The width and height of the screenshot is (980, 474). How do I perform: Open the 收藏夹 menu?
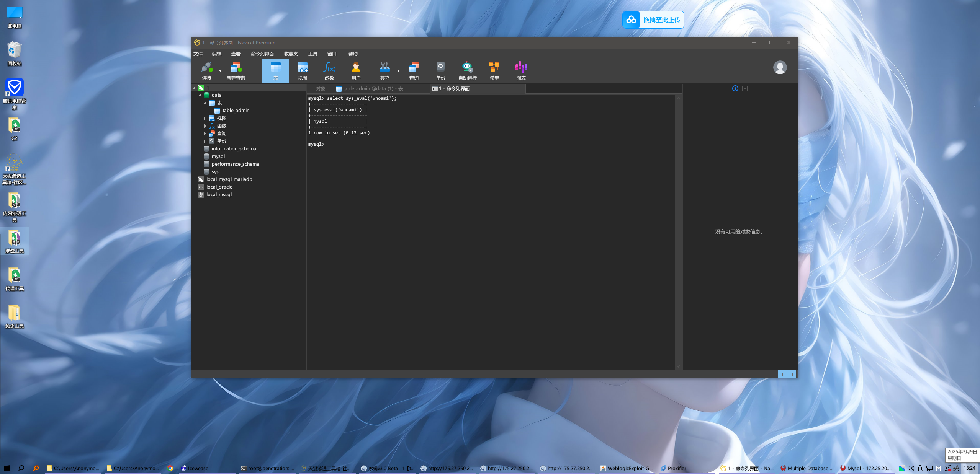click(x=291, y=54)
